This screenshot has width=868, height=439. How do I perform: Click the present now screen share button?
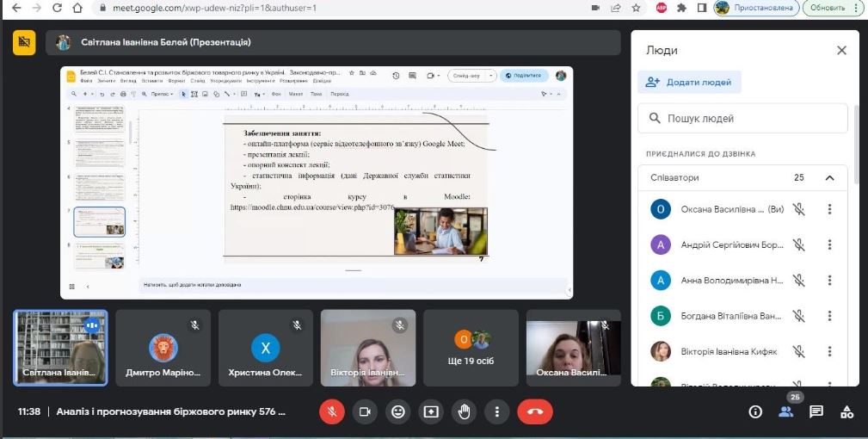431,411
